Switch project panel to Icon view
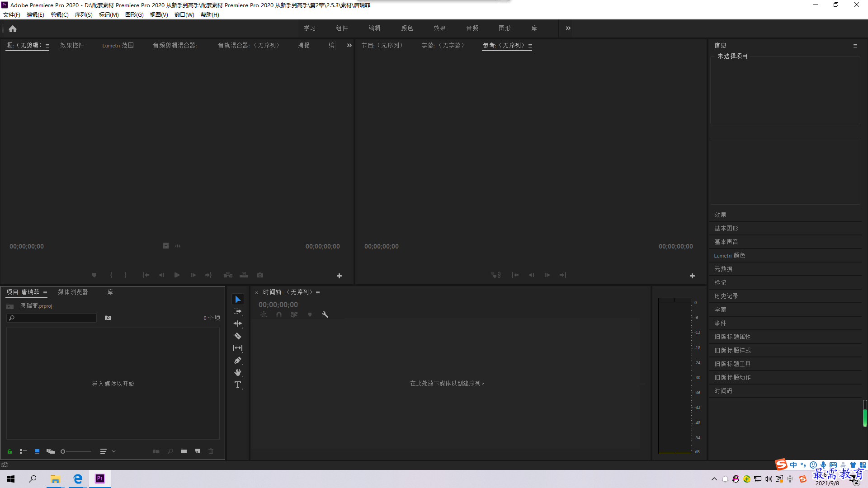Viewport: 868px width, 488px height. (37, 451)
